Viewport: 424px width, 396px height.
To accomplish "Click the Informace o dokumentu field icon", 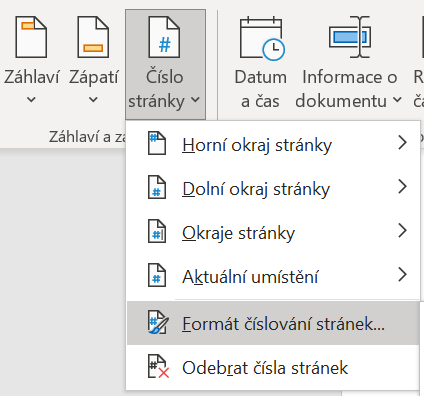I will click(350, 37).
